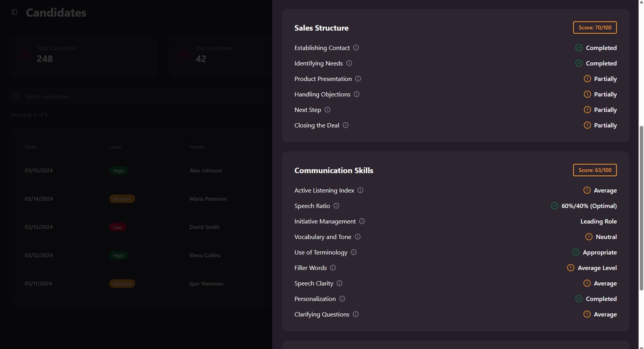Open info tooltip for Establishing Contact
The height and width of the screenshot is (349, 644).
356,48
